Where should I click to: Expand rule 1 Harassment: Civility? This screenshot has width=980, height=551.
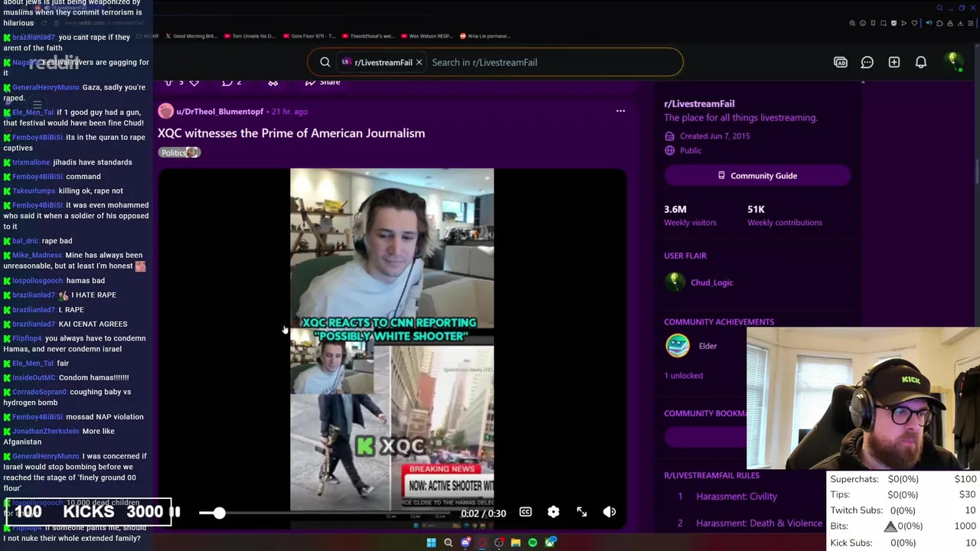(x=737, y=497)
